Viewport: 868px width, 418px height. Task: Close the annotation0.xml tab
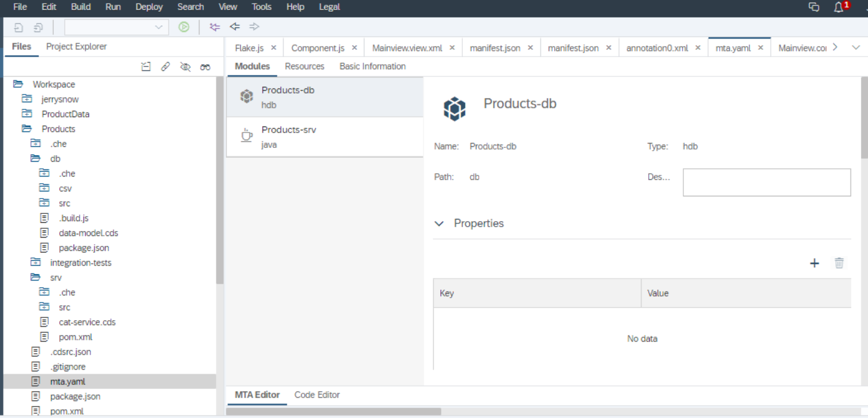point(698,48)
